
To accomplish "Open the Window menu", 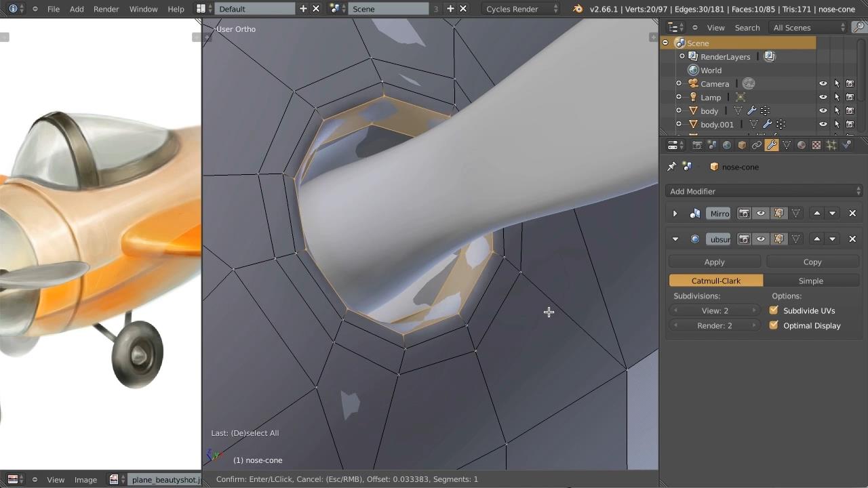I will click(143, 9).
